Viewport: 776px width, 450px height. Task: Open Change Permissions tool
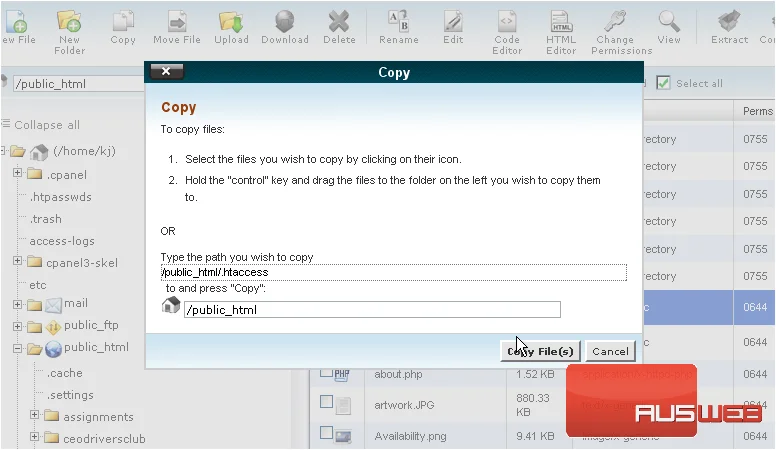tap(622, 32)
